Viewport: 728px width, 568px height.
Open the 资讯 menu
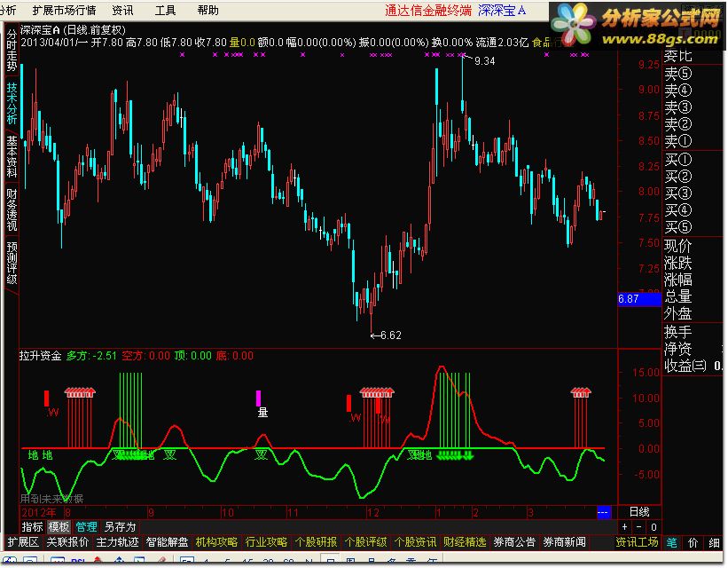pos(122,11)
